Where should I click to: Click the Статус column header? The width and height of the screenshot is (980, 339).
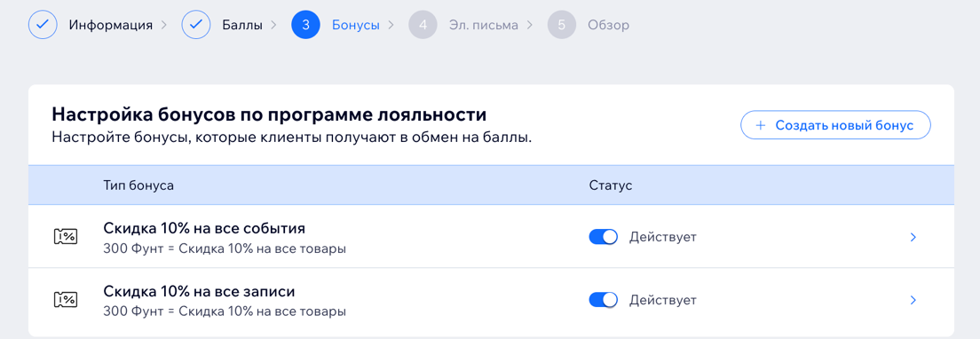[x=611, y=185]
